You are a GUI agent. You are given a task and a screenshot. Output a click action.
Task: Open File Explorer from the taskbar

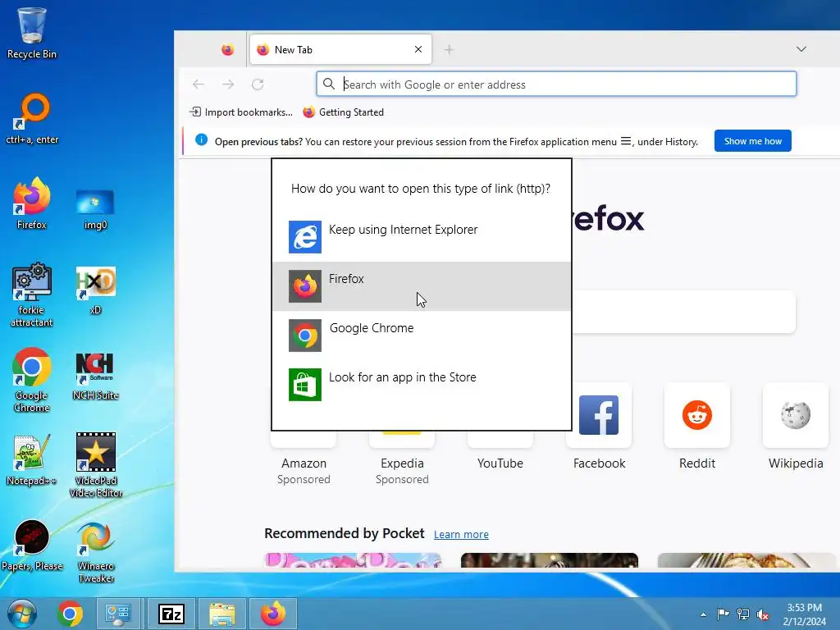[x=222, y=614]
